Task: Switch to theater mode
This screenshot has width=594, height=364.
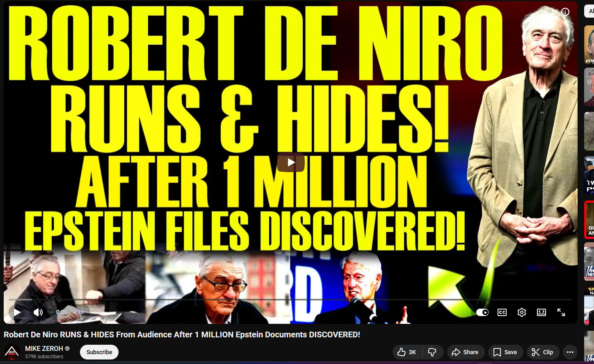Action: tap(541, 312)
